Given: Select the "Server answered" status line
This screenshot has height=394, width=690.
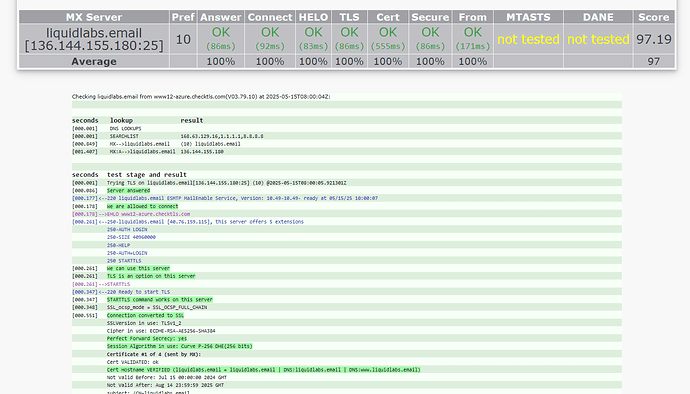Looking at the screenshot, I should (x=128, y=191).
